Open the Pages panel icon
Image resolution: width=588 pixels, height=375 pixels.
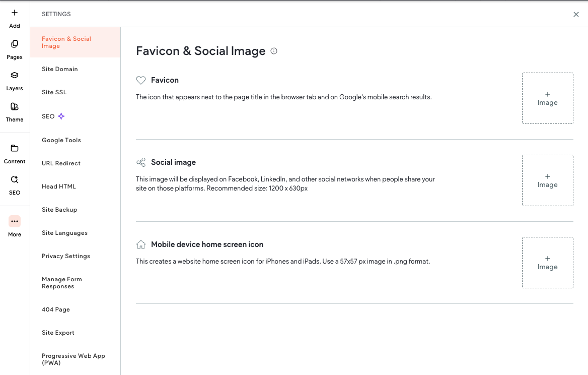pyautogui.click(x=15, y=44)
